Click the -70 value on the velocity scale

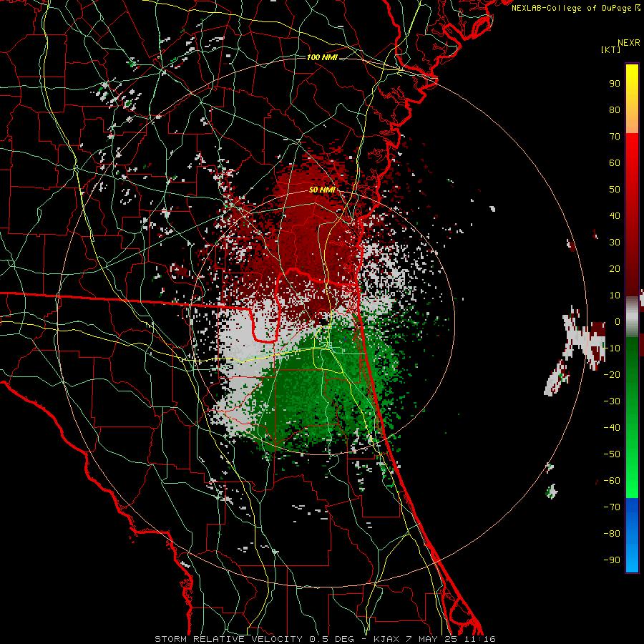click(x=612, y=507)
